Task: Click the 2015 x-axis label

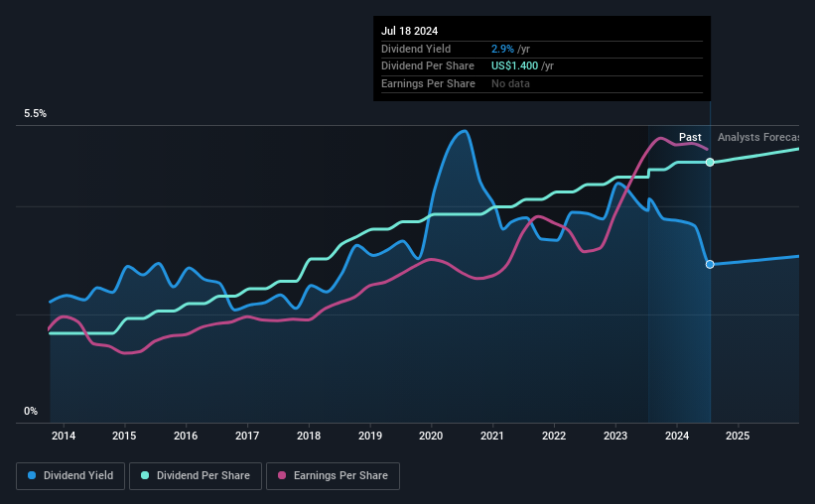Action: coord(124,436)
